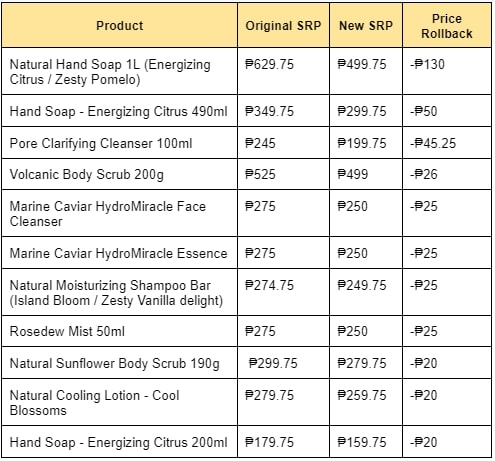This screenshot has height=461, width=495.
Task: Select the -₱45.25 rollback cell
Action: coord(447,143)
